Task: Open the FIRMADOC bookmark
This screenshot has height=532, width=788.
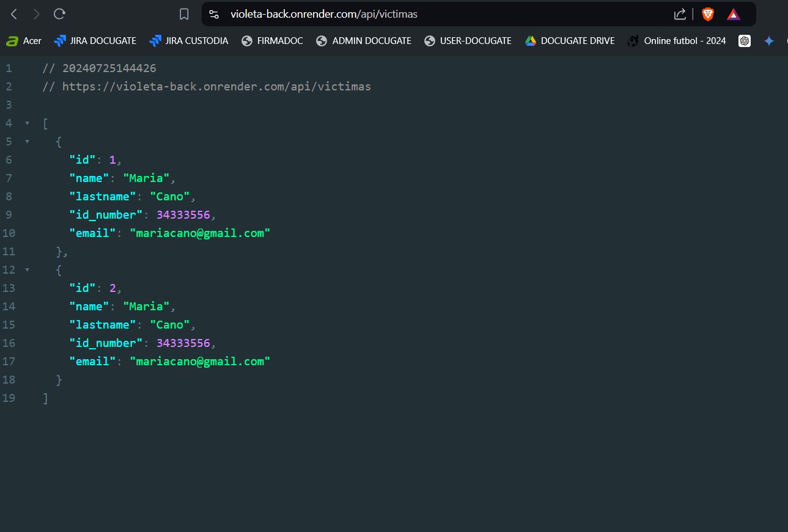Action: [x=272, y=41]
